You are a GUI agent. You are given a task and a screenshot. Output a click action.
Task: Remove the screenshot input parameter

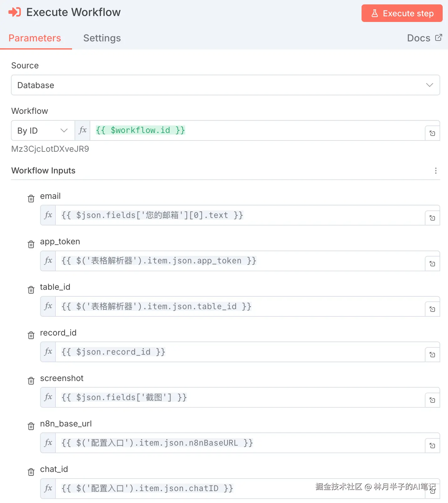(x=31, y=381)
